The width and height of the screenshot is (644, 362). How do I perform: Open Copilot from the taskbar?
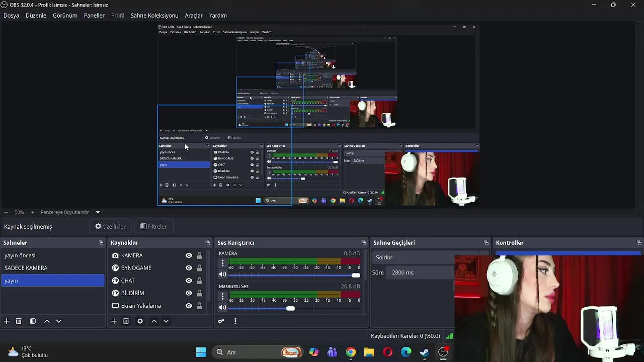[314, 352]
